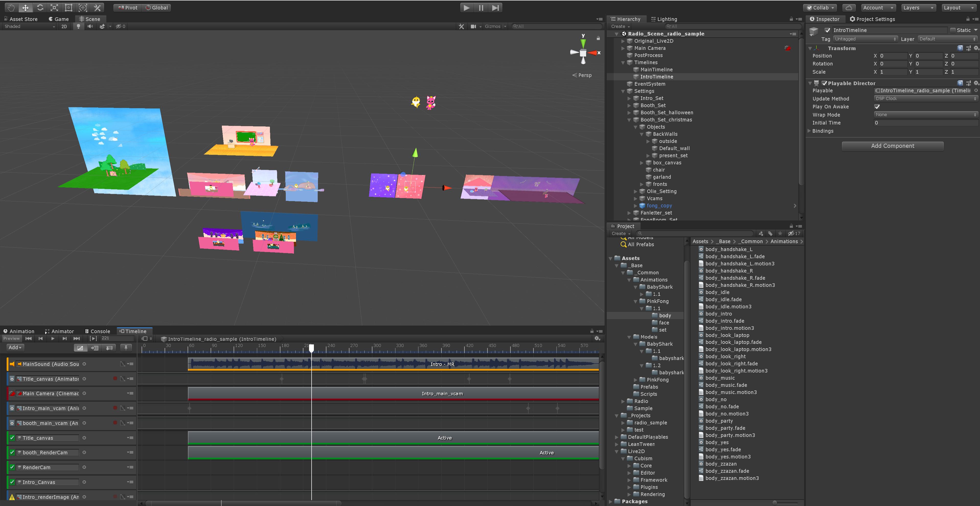980x506 pixels.
Task: Select the Timeline Ripple edit mode icon
Action: coord(95,348)
